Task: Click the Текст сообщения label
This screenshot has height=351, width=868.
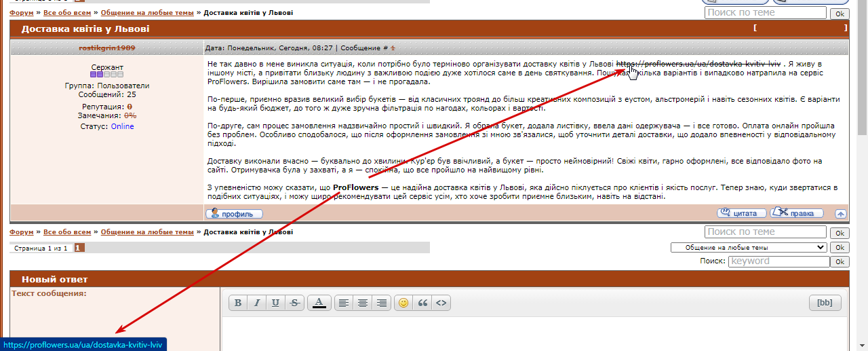Action: click(x=49, y=293)
